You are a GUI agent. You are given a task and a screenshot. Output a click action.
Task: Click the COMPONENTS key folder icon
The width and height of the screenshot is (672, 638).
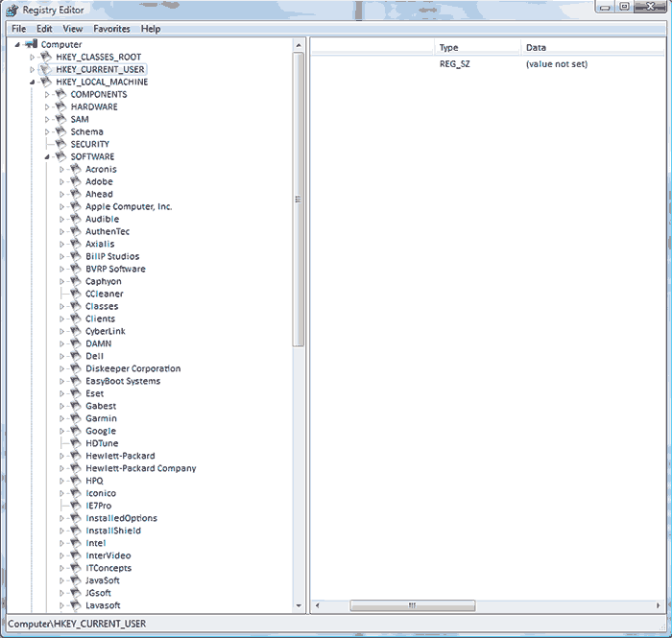pyautogui.click(x=60, y=94)
